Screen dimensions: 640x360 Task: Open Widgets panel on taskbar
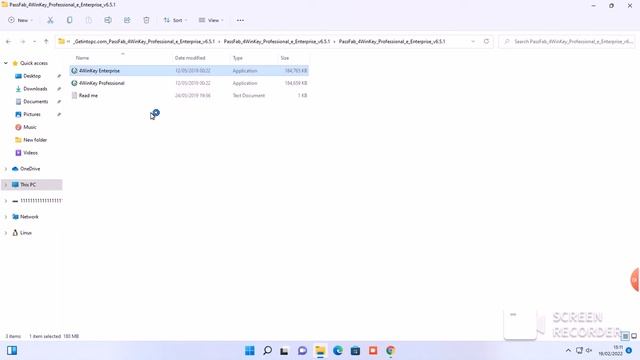(x=12, y=351)
